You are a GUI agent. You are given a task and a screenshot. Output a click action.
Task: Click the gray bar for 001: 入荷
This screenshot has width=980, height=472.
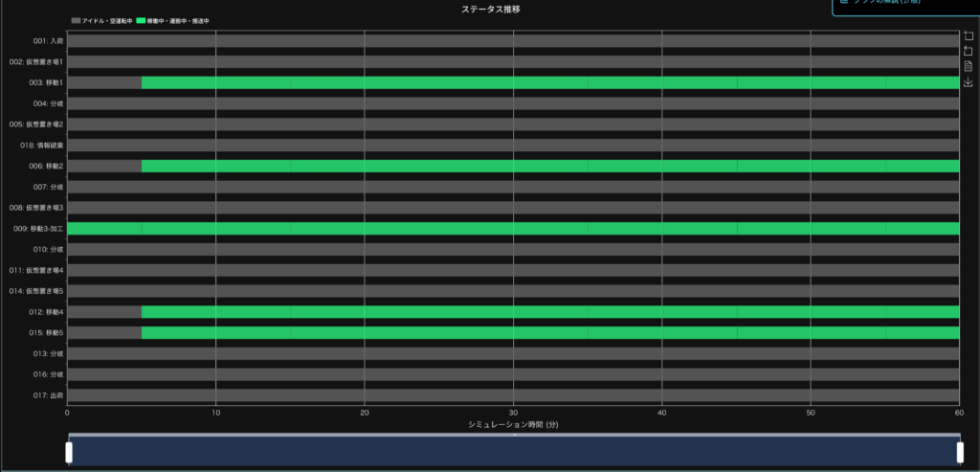pos(513,41)
